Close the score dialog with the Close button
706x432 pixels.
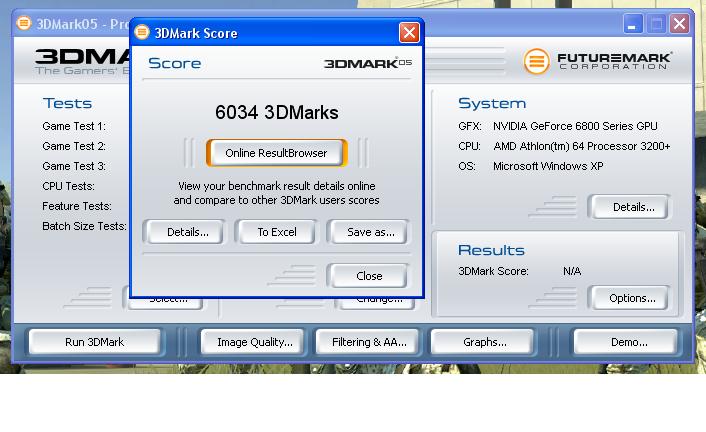tap(369, 276)
